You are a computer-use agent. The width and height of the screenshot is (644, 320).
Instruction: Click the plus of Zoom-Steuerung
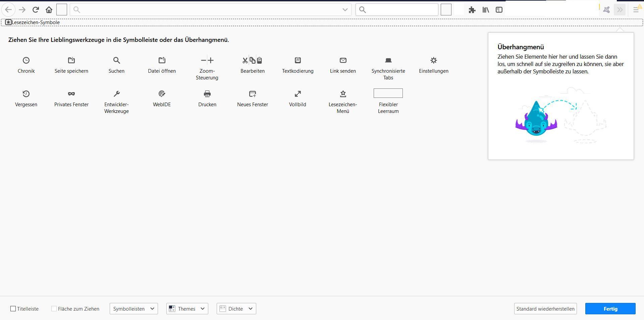pos(211,60)
